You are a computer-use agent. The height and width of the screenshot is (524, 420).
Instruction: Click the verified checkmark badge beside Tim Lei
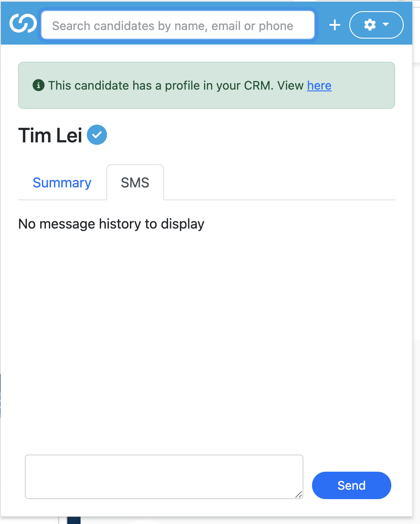click(97, 135)
